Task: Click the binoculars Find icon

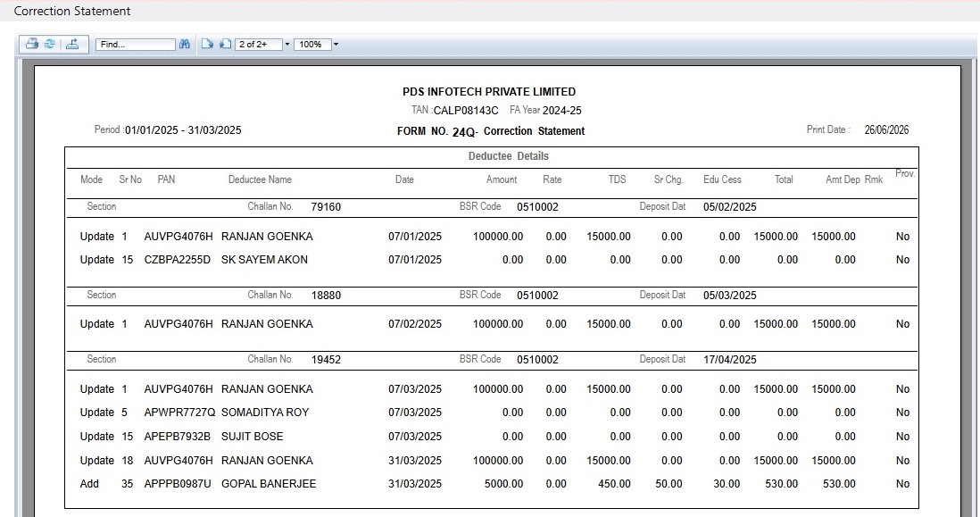Action: (185, 44)
